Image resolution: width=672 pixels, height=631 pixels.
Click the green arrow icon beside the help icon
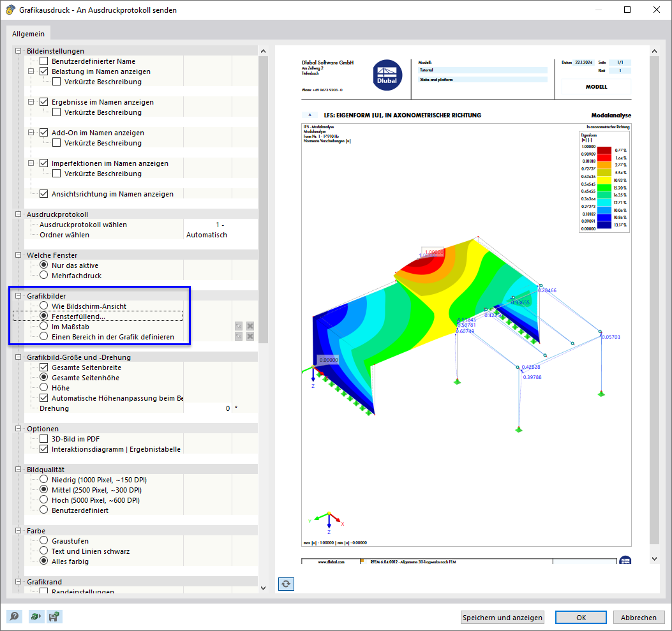click(x=36, y=616)
